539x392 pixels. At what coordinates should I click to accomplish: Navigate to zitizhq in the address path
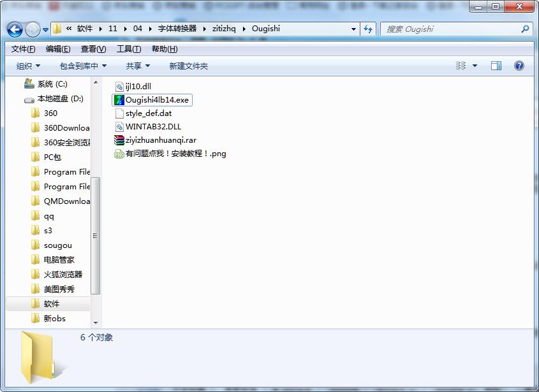point(224,29)
